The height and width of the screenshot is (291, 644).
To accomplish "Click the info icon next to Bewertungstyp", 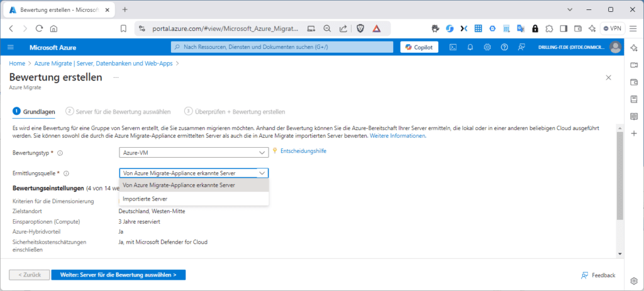I will point(60,153).
